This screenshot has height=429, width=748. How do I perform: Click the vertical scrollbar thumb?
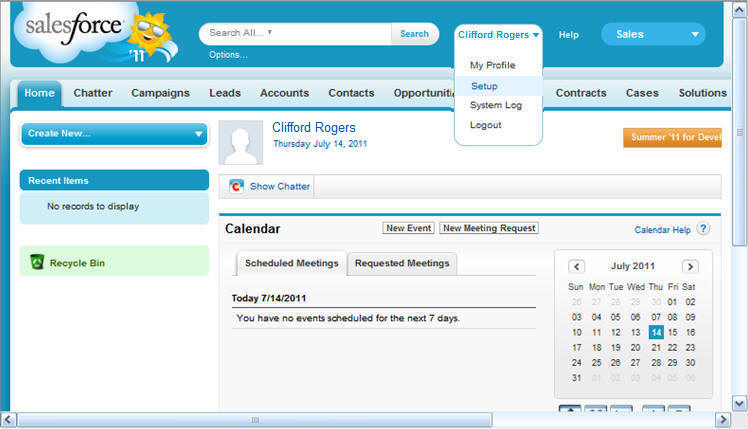(x=739, y=132)
